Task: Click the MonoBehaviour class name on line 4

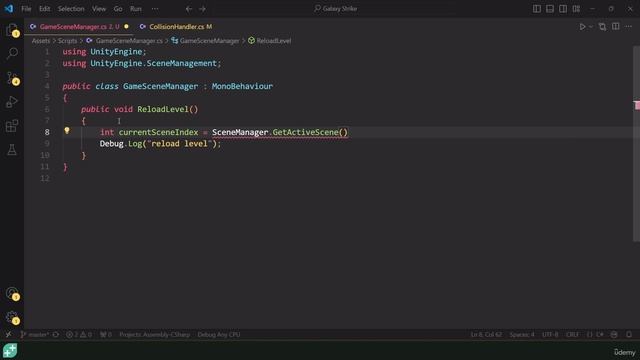Action: (242, 86)
